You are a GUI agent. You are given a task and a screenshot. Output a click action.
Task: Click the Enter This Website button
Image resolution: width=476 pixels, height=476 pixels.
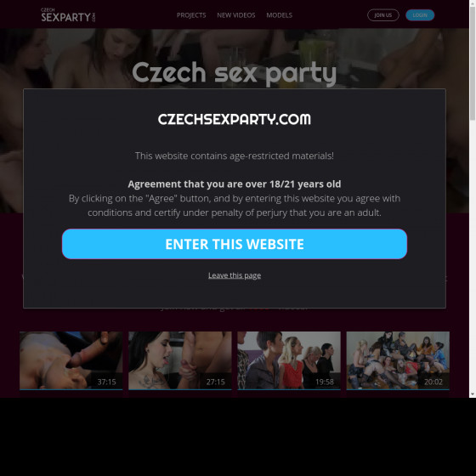235,244
